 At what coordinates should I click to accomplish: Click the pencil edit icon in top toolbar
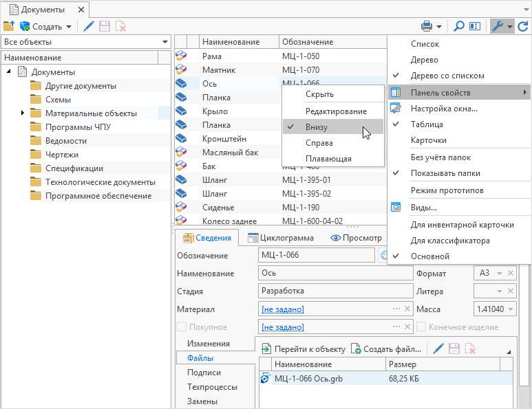[x=89, y=27]
